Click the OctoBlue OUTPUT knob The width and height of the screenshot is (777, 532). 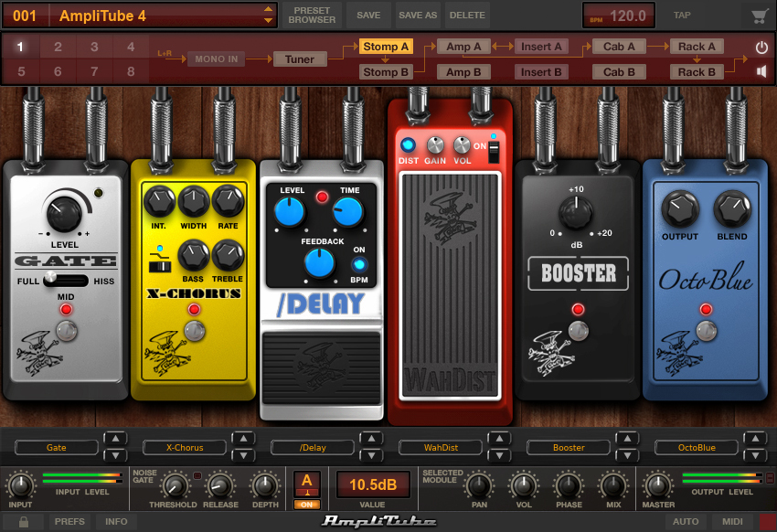[x=680, y=209]
